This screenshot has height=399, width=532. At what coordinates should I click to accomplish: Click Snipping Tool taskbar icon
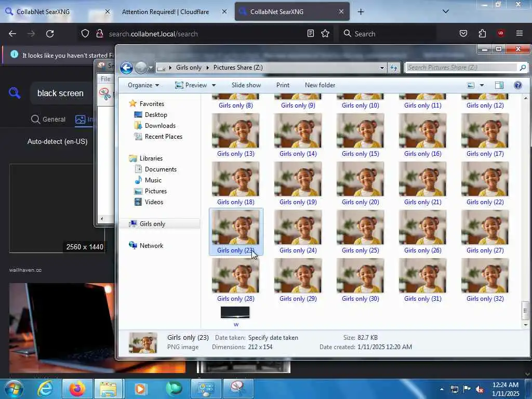238,389
